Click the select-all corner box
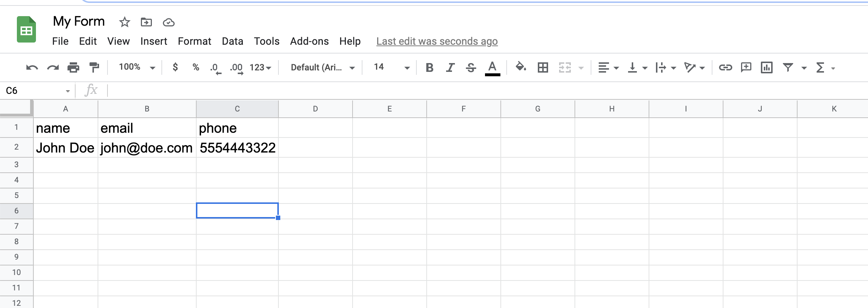This screenshot has height=308, width=868. click(17, 109)
